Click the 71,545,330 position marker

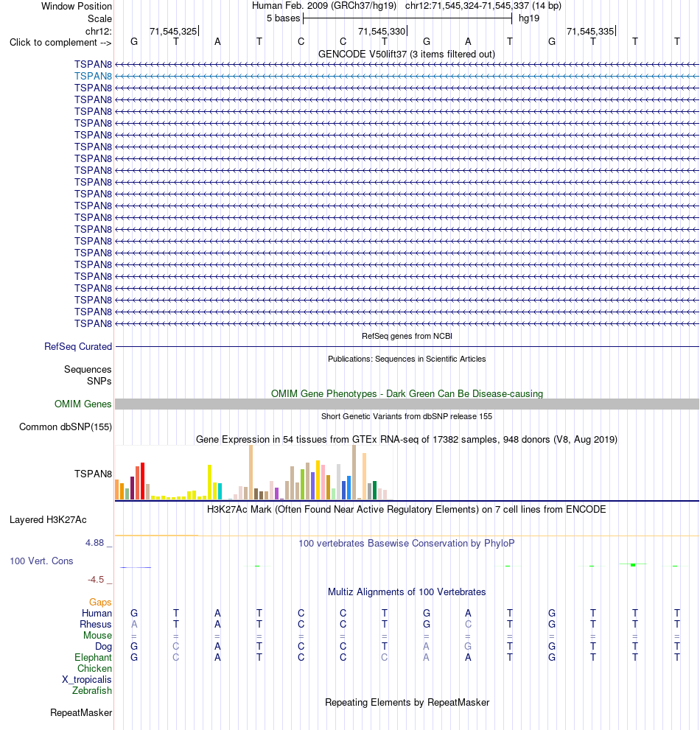(382, 31)
